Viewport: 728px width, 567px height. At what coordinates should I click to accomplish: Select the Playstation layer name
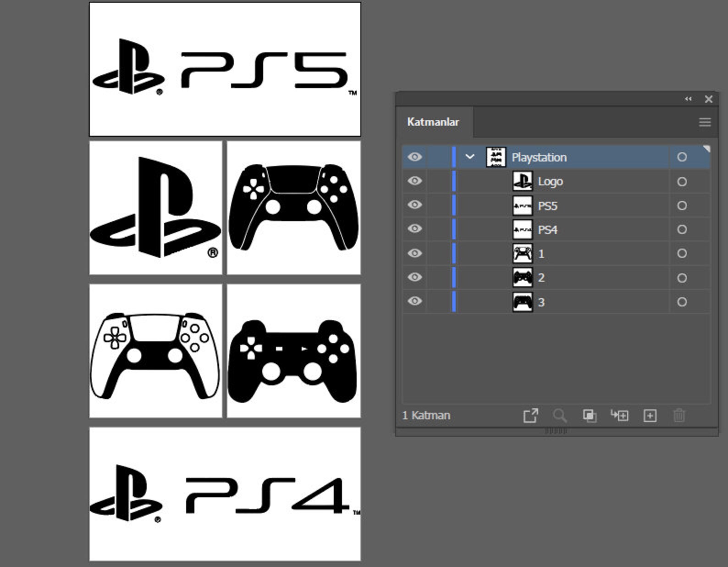pos(539,157)
